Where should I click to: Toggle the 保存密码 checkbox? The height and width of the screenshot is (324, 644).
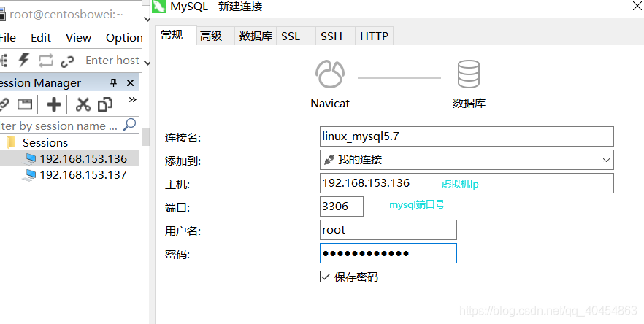coord(326,277)
